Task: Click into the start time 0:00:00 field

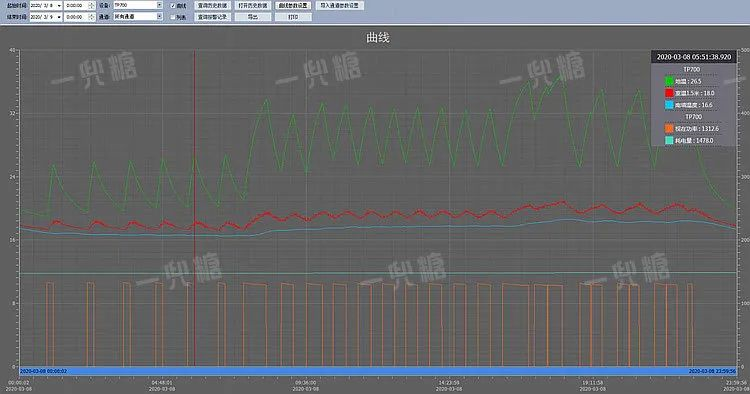Action: (x=77, y=5)
